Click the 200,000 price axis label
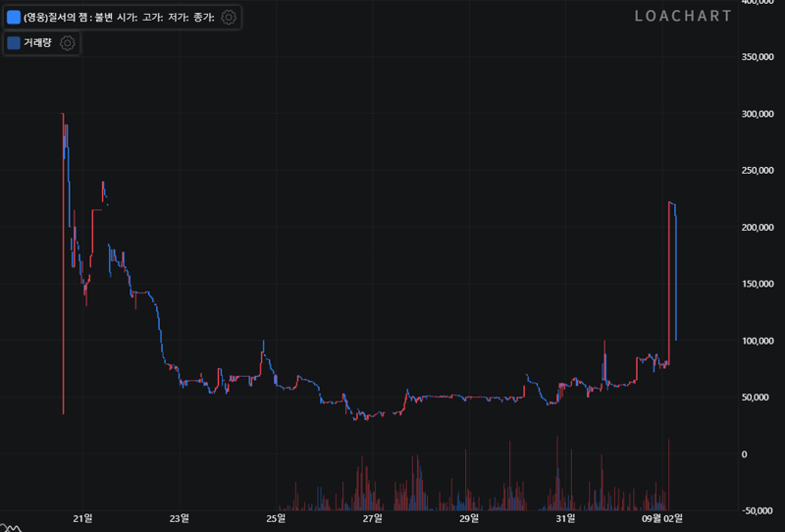785x532 pixels. point(758,228)
